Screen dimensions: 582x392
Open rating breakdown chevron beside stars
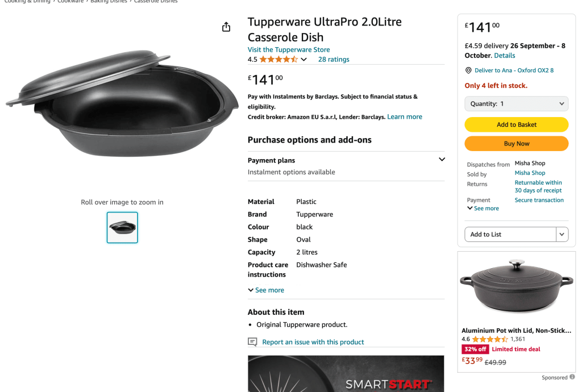pos(304,60)
